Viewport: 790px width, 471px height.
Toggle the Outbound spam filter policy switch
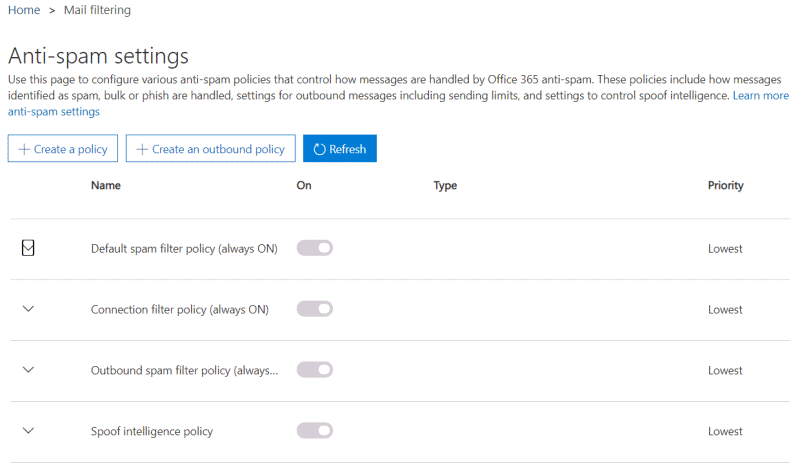tap(315, 370)
